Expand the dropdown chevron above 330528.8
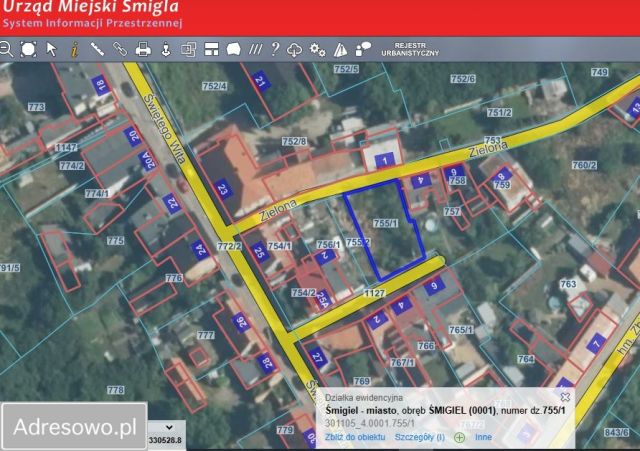Image resolution: width=640 pixels, height=451 pixels. (x=169, y=427)
